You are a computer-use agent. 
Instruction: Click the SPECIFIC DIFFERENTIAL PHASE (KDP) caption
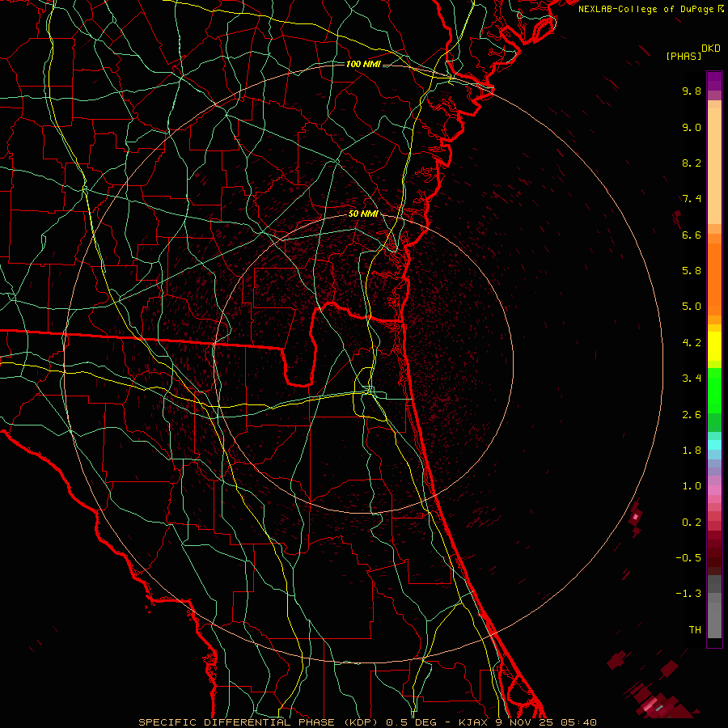click(x=258, y=722)
